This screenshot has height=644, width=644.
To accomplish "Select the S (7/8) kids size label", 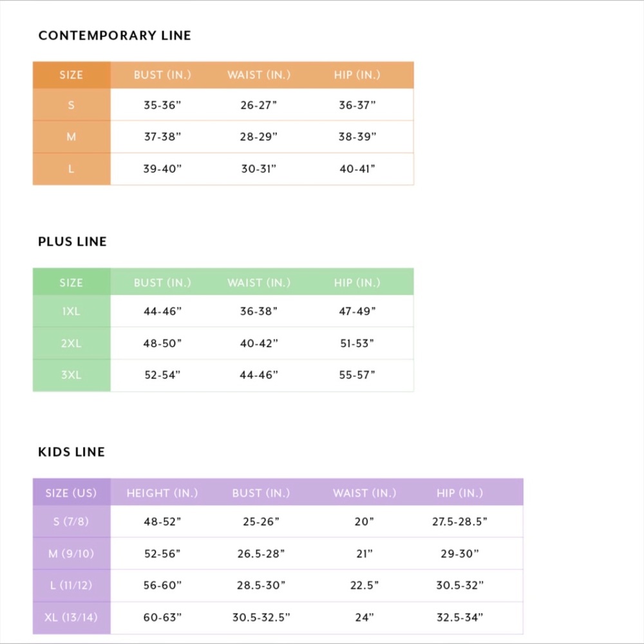I will click(71, 521).
